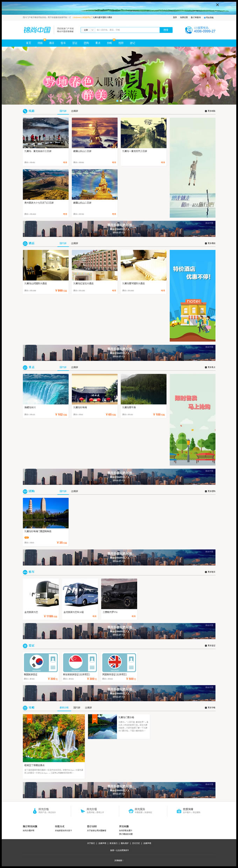Open the 全部 search category dropdown

click(88, 30)
